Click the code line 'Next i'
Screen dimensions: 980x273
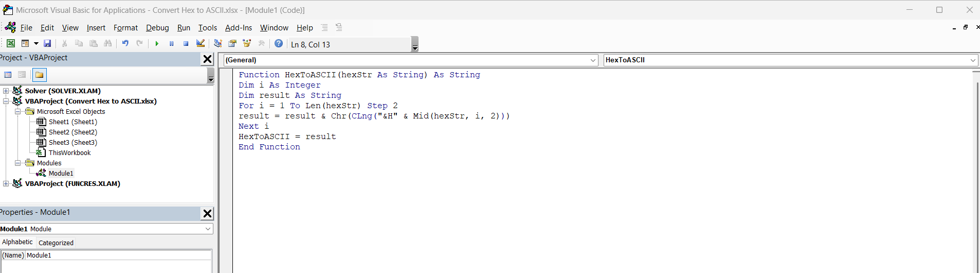253,126
